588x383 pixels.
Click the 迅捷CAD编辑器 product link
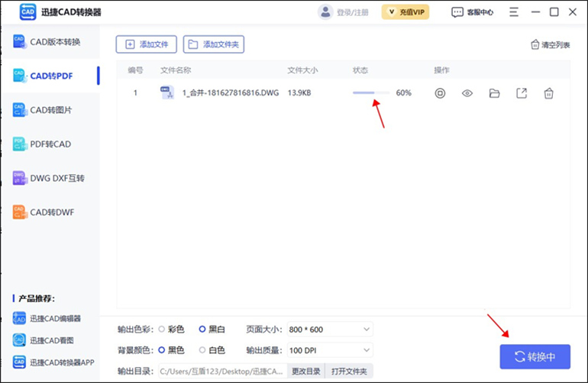(56, 319)
